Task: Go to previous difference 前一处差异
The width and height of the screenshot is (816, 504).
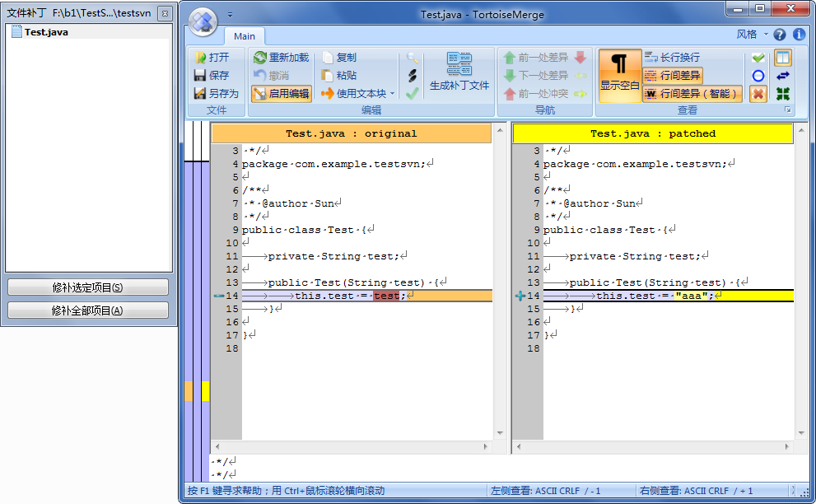Action: 536,58
